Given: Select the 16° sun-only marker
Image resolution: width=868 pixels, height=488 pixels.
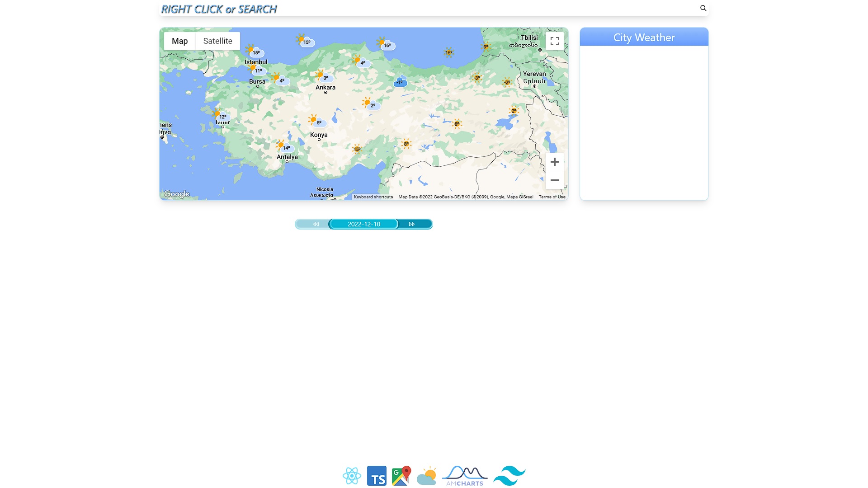Looking at the screenshot, I should click(x=448, y=52).
